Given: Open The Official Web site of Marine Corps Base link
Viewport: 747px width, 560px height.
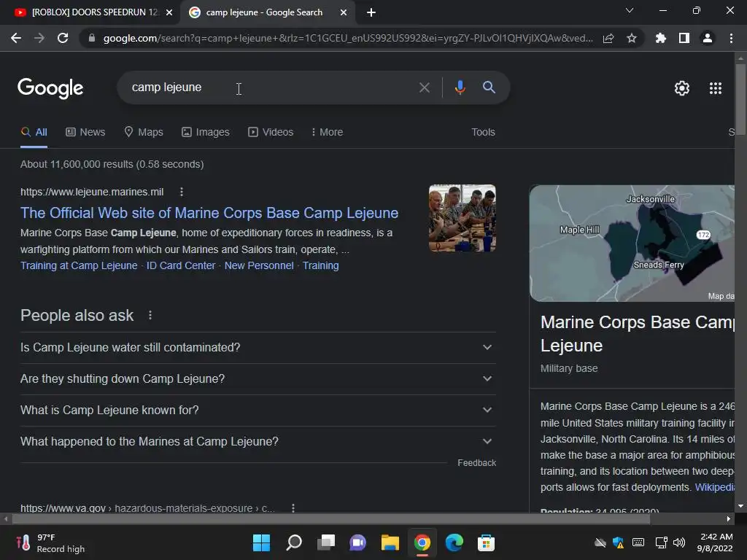Looking at the screenshot, I should 209,213.
